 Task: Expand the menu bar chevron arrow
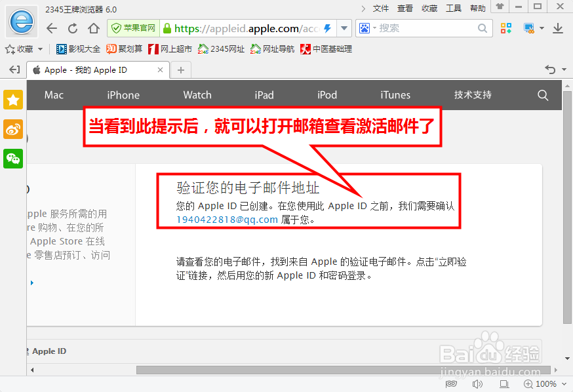[x=363, y=9]
